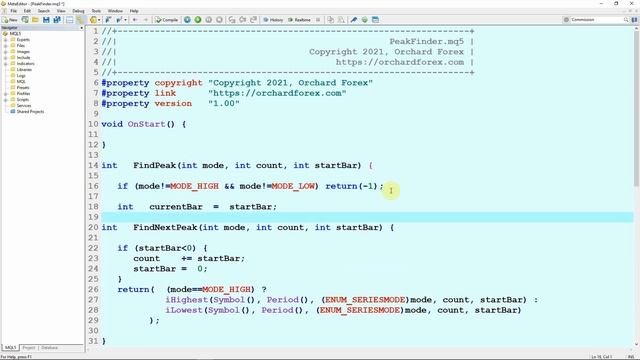Navigate back with the left arrow icon

click(135, 20)
